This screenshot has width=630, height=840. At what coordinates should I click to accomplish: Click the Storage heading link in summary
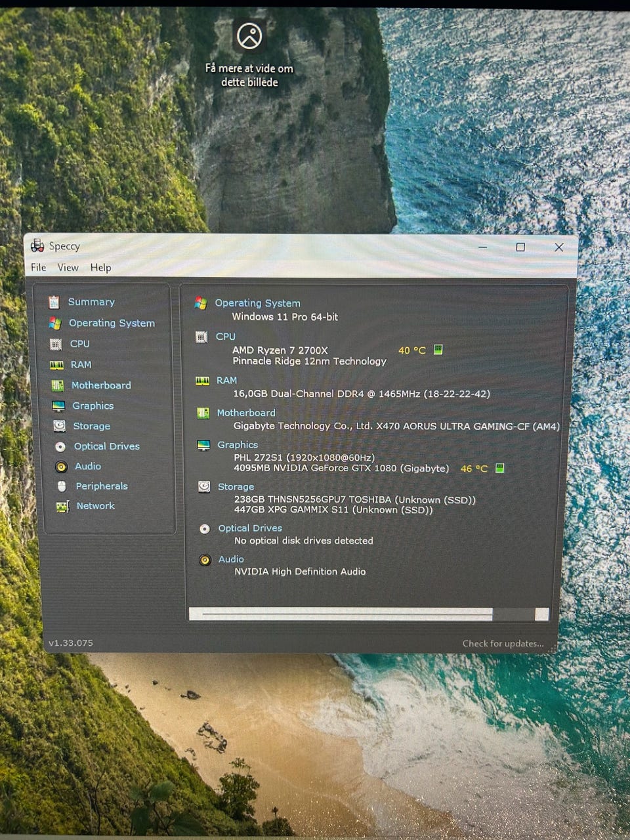[x=236, y=487]
